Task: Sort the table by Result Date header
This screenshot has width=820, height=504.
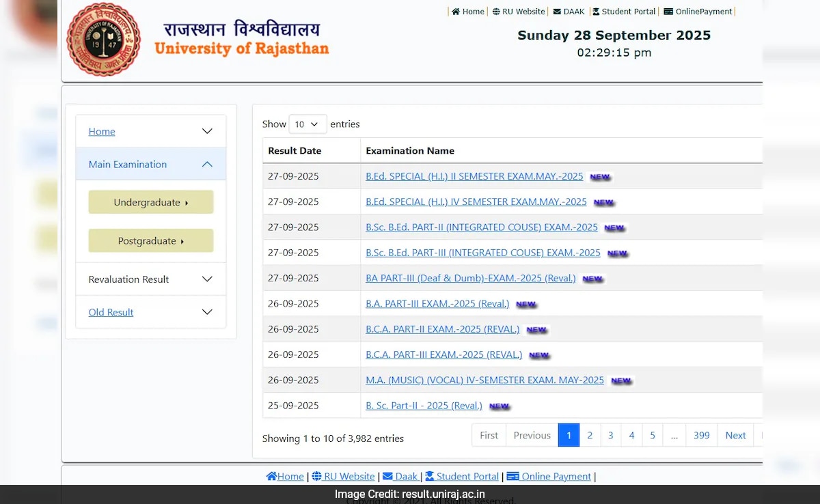Action: tap(295, 151)
